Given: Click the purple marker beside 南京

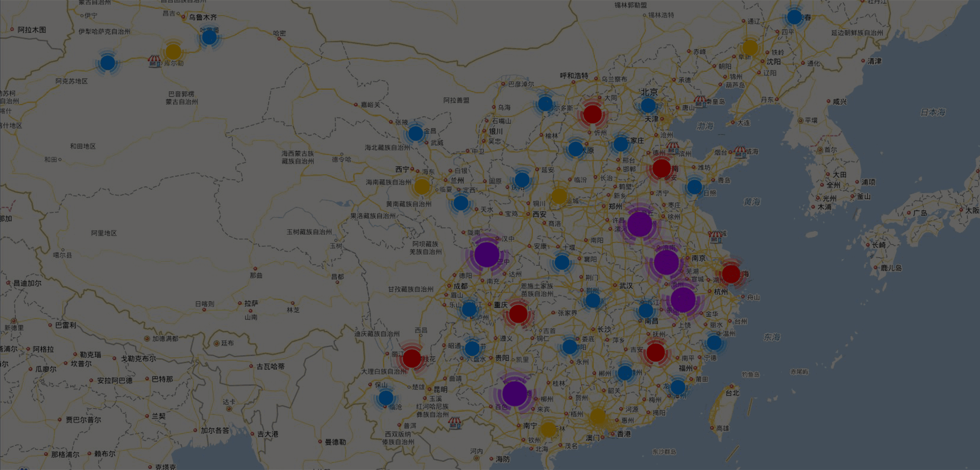Looking at the screenshot, I should tap(666, 262).
